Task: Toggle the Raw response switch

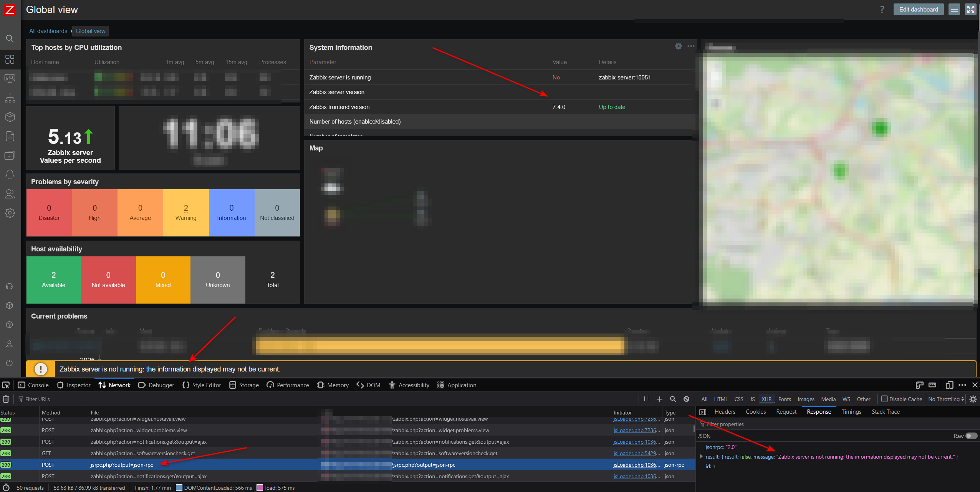Action: (971, 436)
